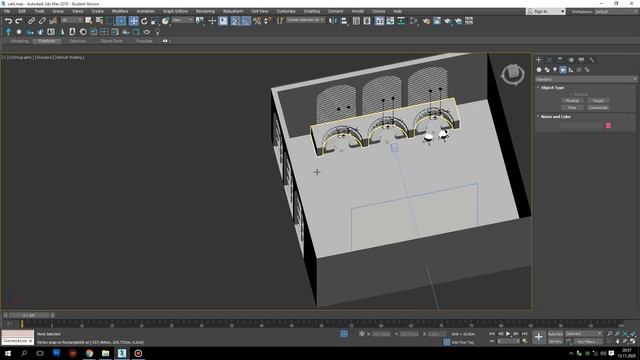
Task: Select Geometry sphere category icon
Action: tap(539, 70)
